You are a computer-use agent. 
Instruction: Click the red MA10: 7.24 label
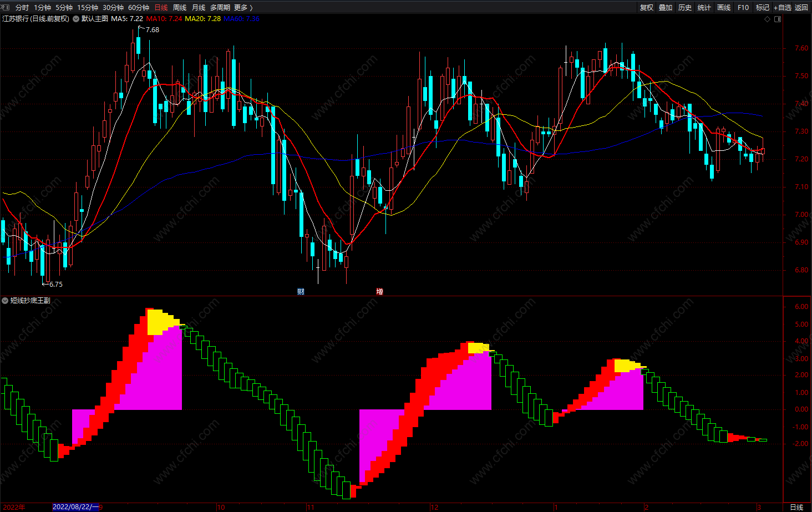click(164, 19)
